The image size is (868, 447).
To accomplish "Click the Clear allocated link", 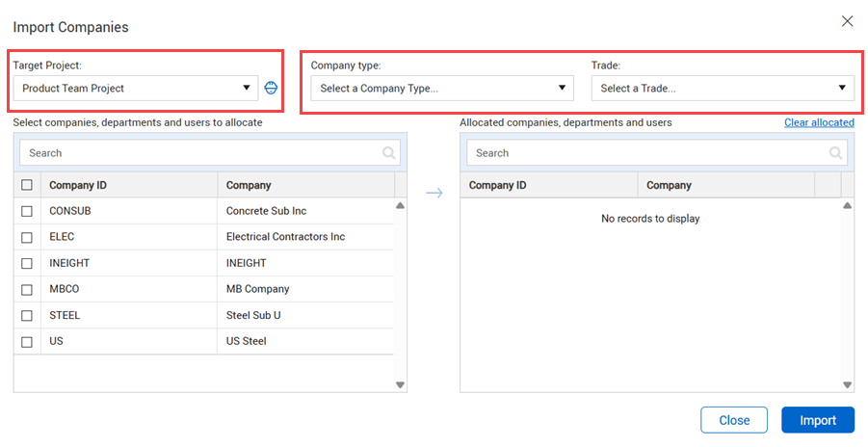I will tap(818, 122).
